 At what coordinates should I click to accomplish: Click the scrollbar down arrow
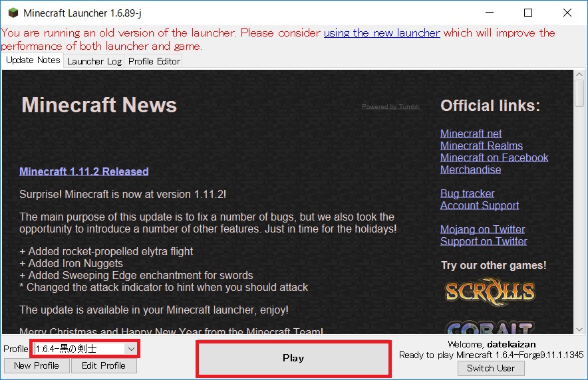click(579, 330)
